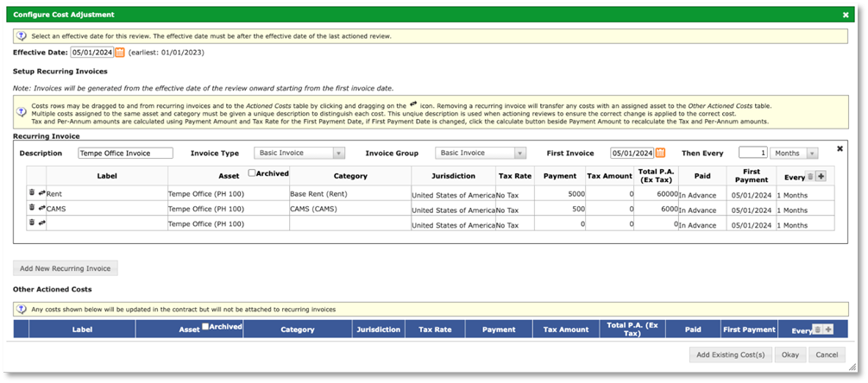Click Add New Recurring Invoice button
Viewport: 868px width, 383px height.
click(x=66, y=268)
